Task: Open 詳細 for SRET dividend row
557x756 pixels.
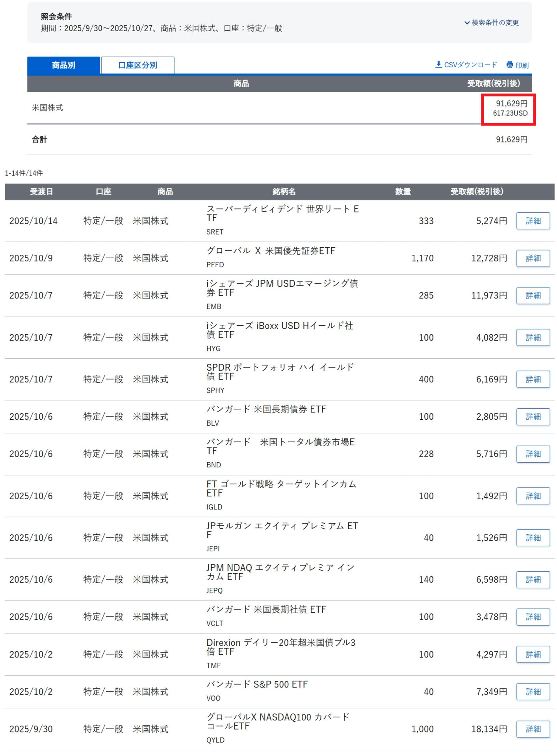Action: click(533, 221)
